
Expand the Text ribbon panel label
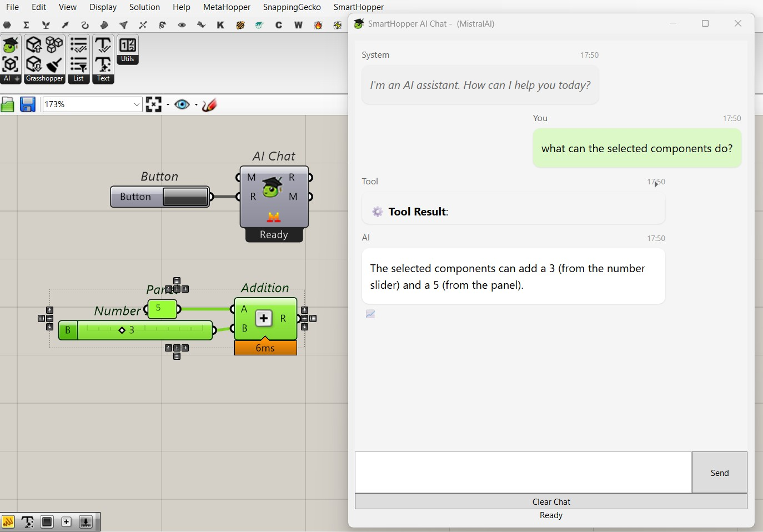[x=103, y=79]
